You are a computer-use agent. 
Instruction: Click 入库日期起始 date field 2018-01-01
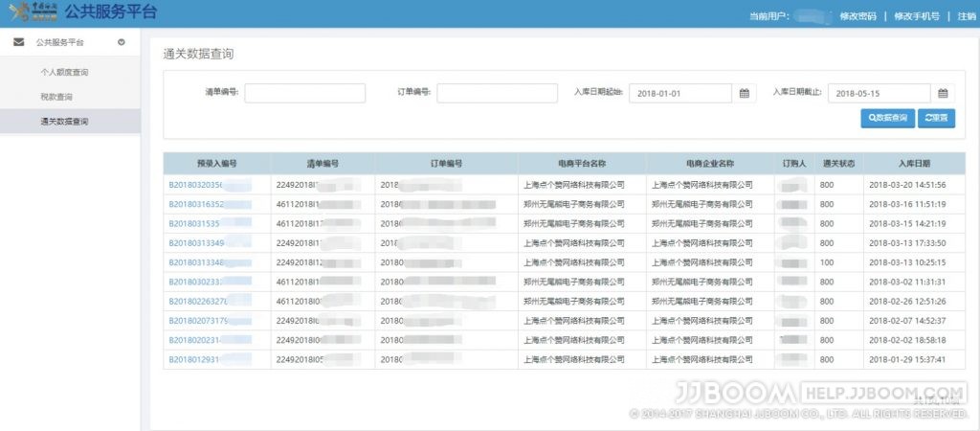(x=680, y=93)
